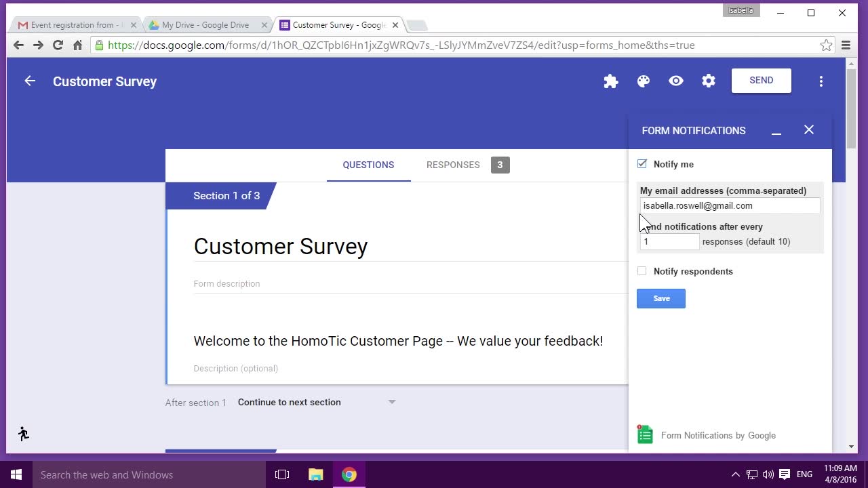
Task: Open form settings gear icon
Action: click(x=709, y=81)
